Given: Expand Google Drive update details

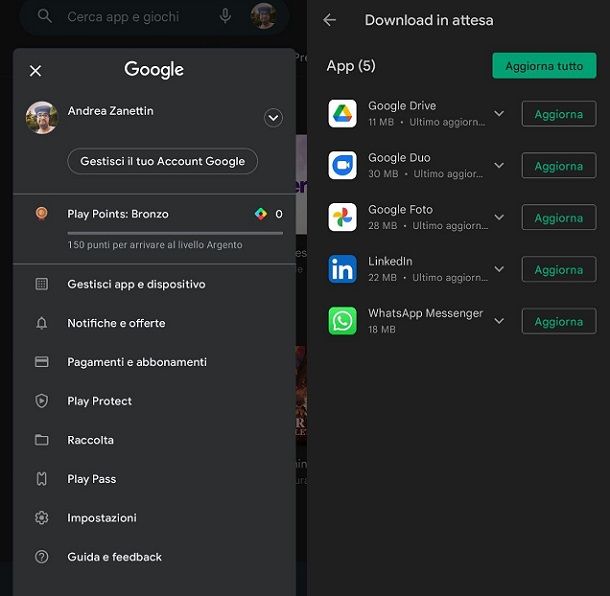Looking at the screenshot, I should point(499,113).
